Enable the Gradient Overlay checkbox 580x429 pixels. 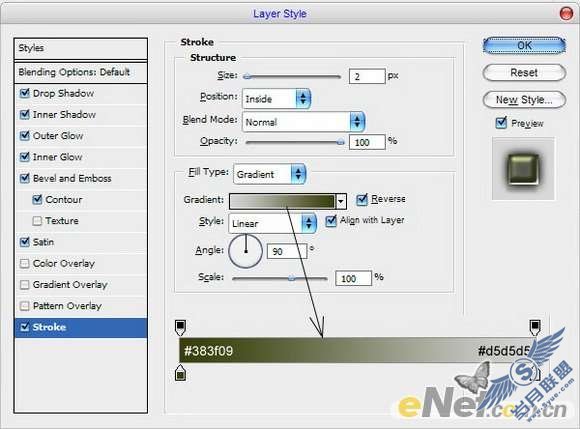[x=24, y=284]
